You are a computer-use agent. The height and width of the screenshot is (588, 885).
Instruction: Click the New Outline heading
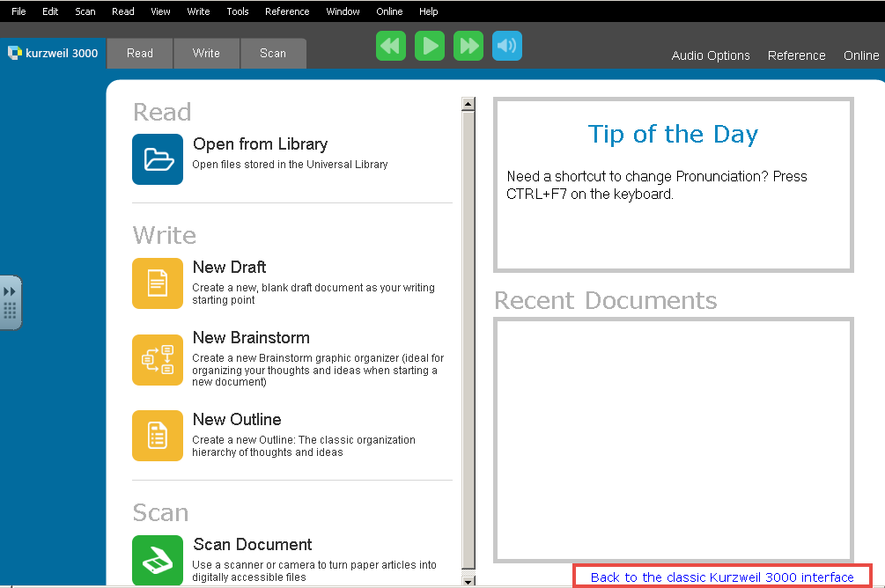pyautogui.click(x=237, y=419)
